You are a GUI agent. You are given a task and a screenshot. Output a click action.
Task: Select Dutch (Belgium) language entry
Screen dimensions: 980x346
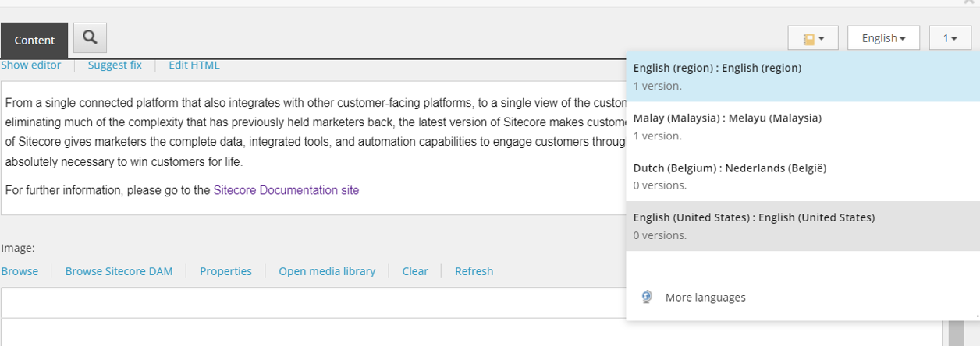[x=802, y=176]
